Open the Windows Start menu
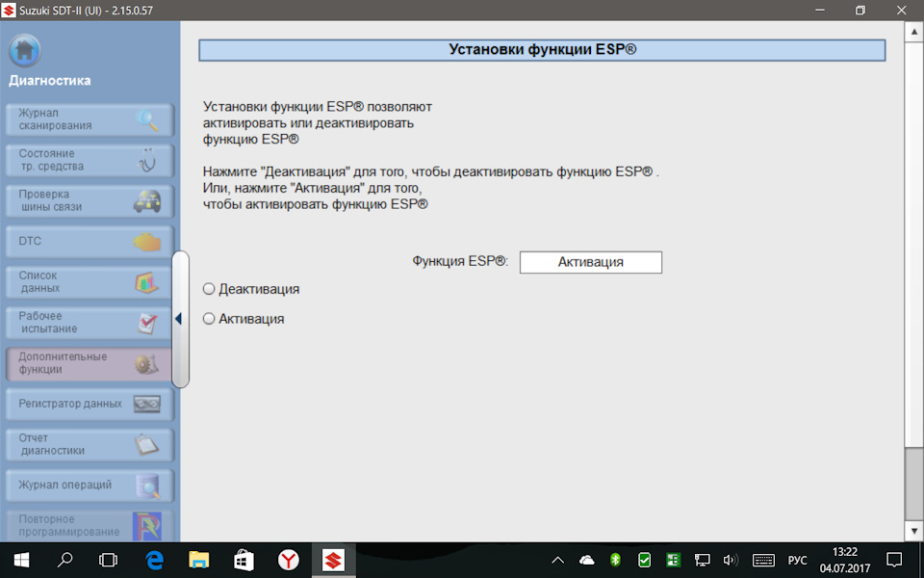The image size is (924, 578). click(21, 560)
